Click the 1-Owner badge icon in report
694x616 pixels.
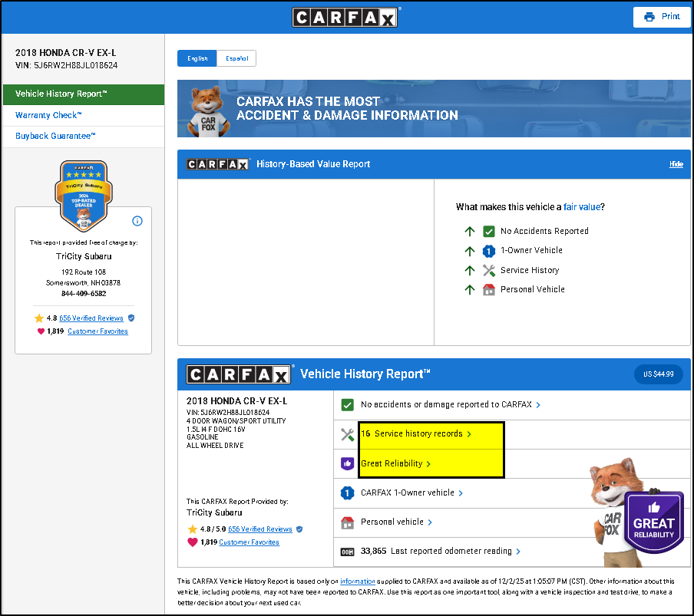click(347, 493)
